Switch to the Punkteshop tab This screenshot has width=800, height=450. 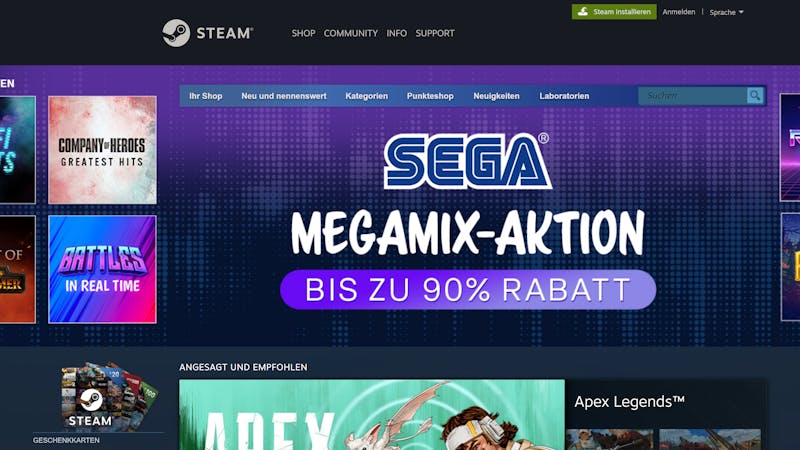click(x=430, y=96)
